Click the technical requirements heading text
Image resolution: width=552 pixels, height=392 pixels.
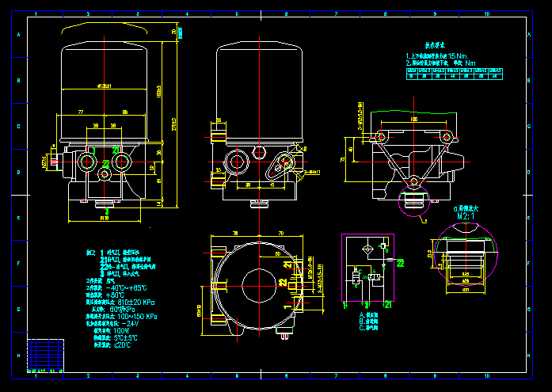(x=435, y=45)
